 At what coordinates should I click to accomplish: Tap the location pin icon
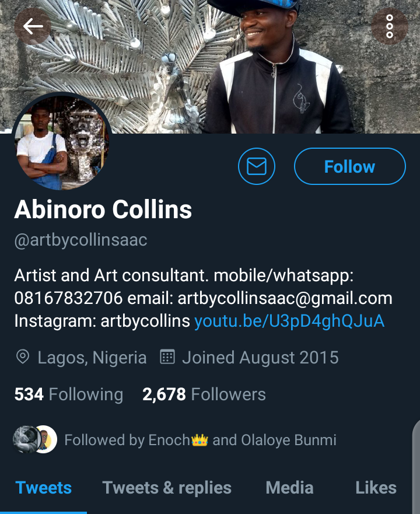[23, 356]
